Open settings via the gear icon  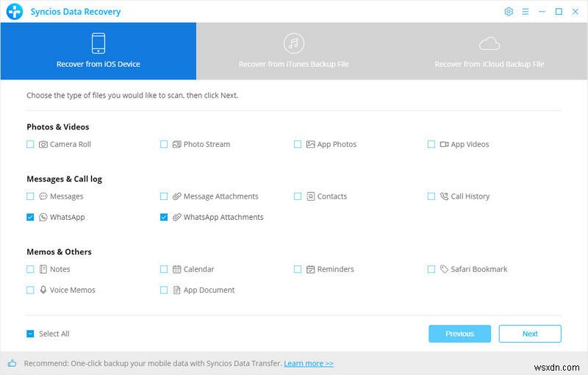(x=509, y=12)
